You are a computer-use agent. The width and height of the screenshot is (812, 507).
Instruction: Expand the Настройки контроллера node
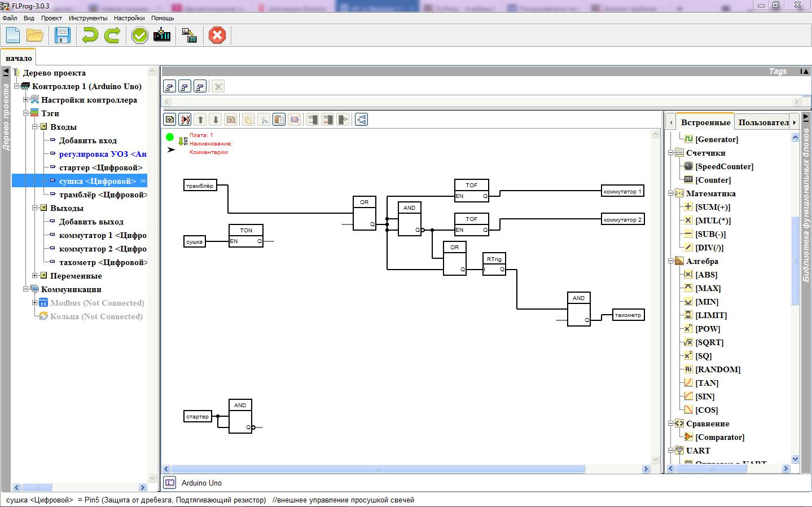click(x=26, y=100)
